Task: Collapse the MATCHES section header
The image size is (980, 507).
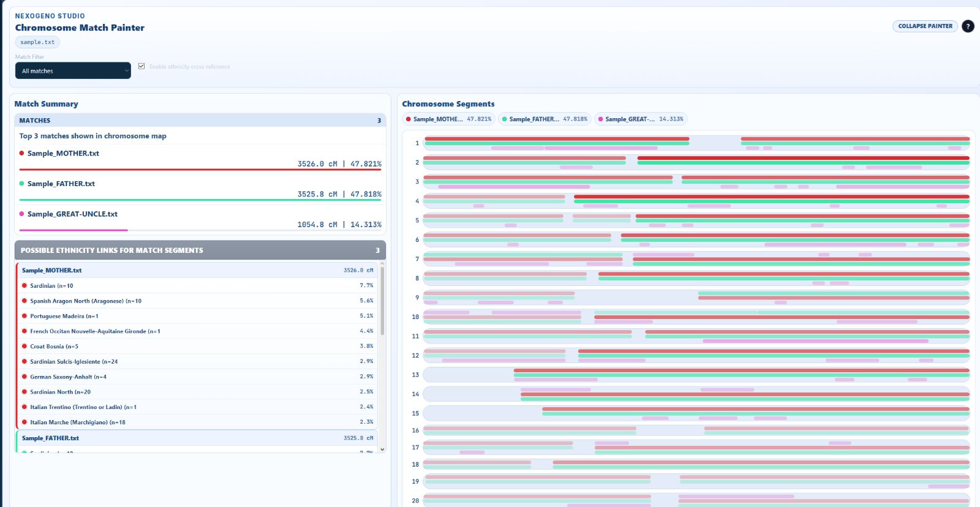Action: 200,121
